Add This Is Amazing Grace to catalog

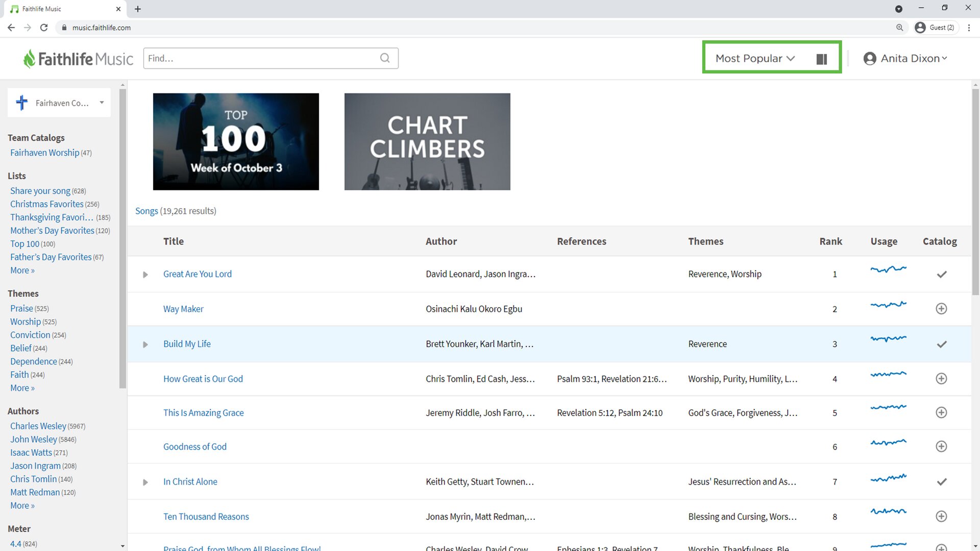[x=941, y=412]
